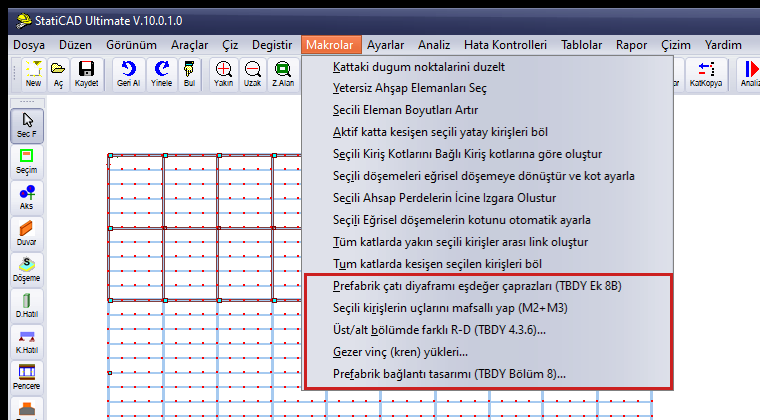
Task: Choose Seçili Ahsap Perdelerin İcine Izgara Olustur
Action: tap(488, 198)
